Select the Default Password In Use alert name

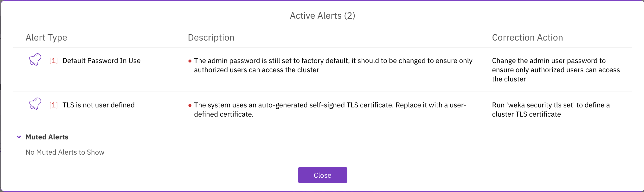click(x=101, y=61)
